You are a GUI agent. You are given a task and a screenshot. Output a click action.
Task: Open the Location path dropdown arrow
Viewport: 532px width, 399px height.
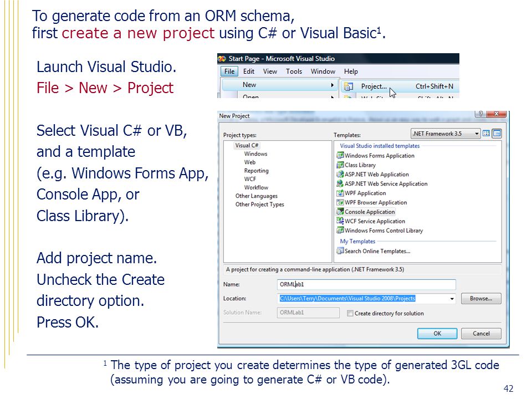452,299
